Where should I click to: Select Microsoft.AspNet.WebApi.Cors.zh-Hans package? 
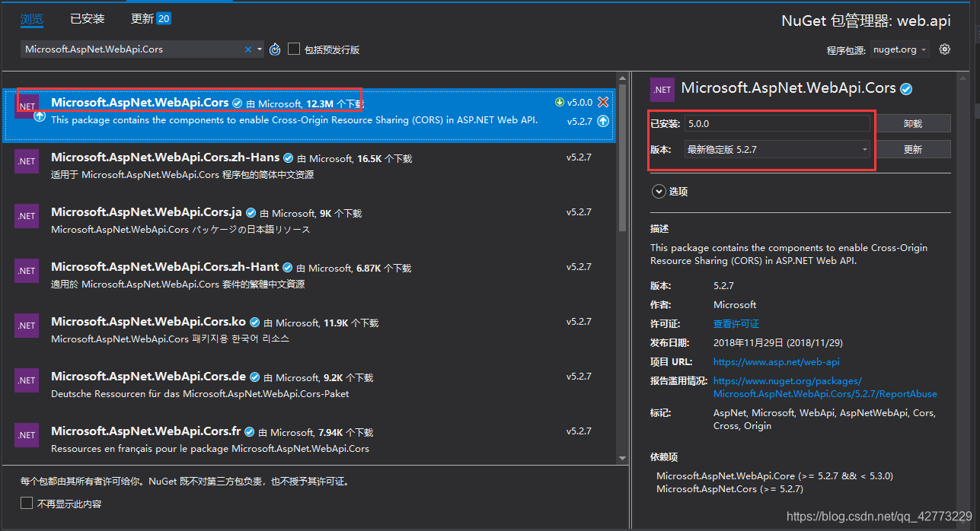coord(308,166)
